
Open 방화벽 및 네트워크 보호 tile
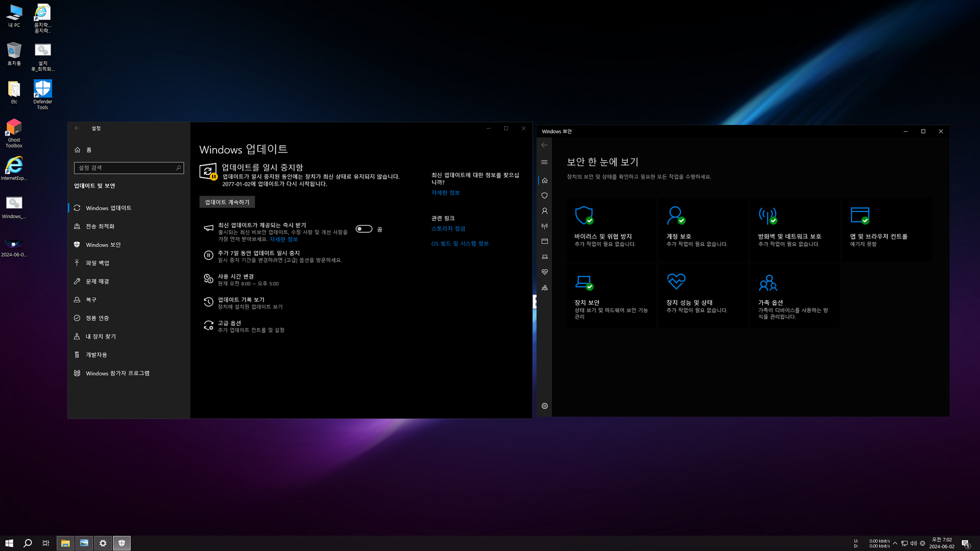(x=795, y=228)
